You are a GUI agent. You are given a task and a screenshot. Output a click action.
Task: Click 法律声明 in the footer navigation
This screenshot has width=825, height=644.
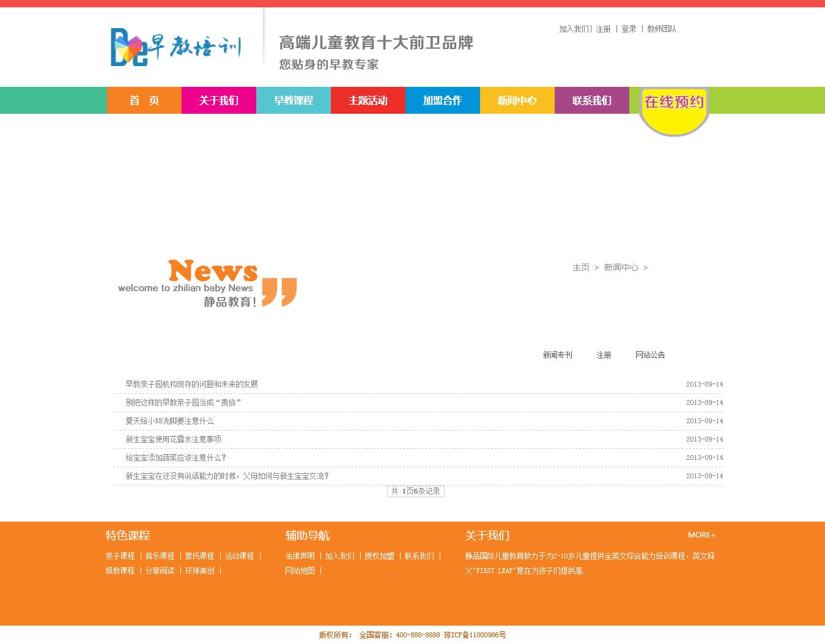coord(300,556)
